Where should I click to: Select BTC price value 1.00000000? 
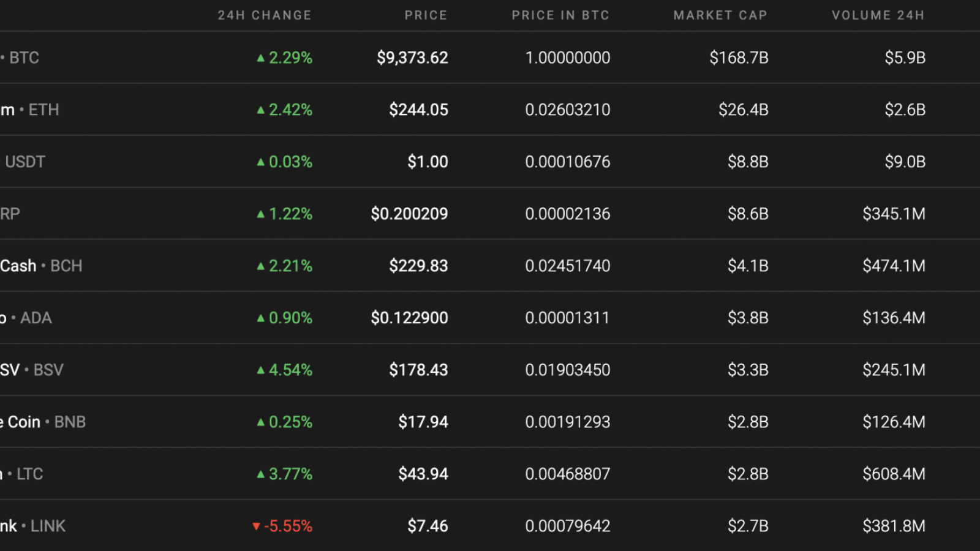tap(568, 58)
